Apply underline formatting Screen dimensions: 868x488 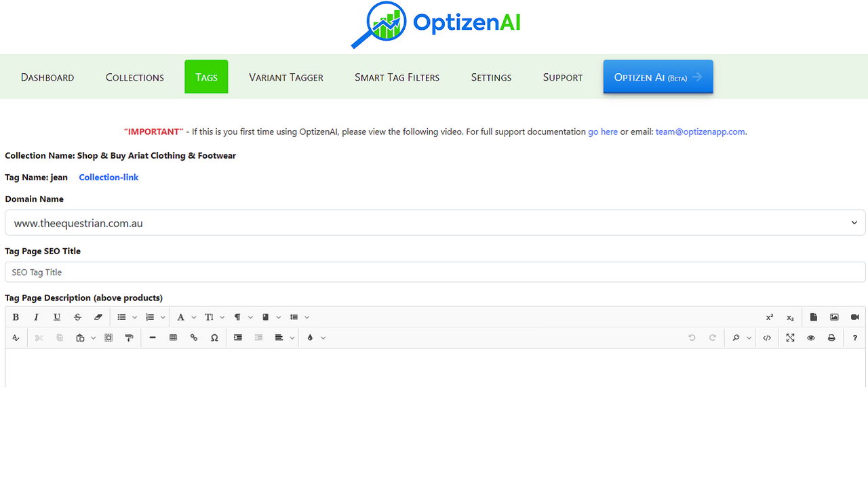[57, 317]
